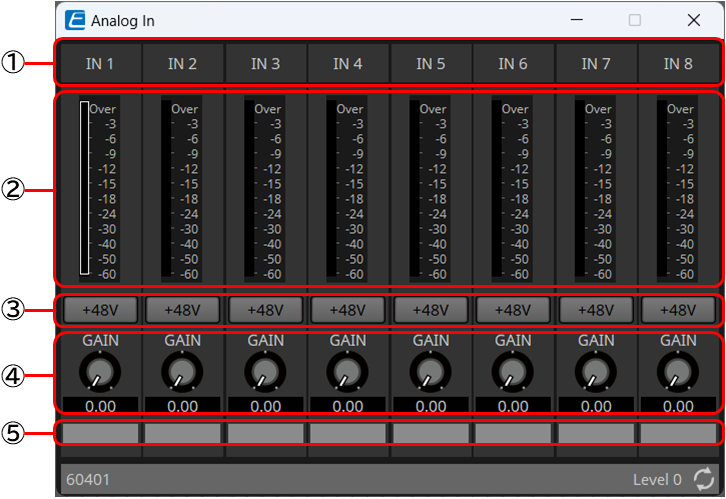
Task: Select the gray name box below IN 8
Action: pyautogui.click(x=678, y=433)
